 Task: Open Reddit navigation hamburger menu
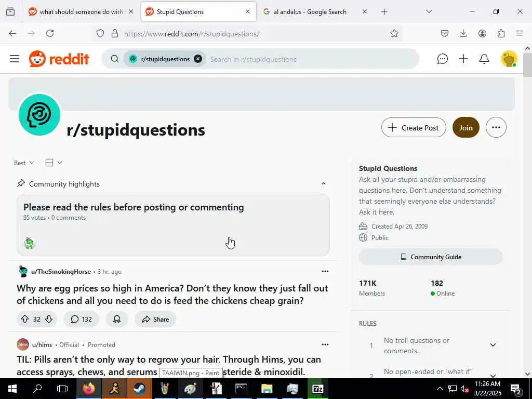click(15, 59)
